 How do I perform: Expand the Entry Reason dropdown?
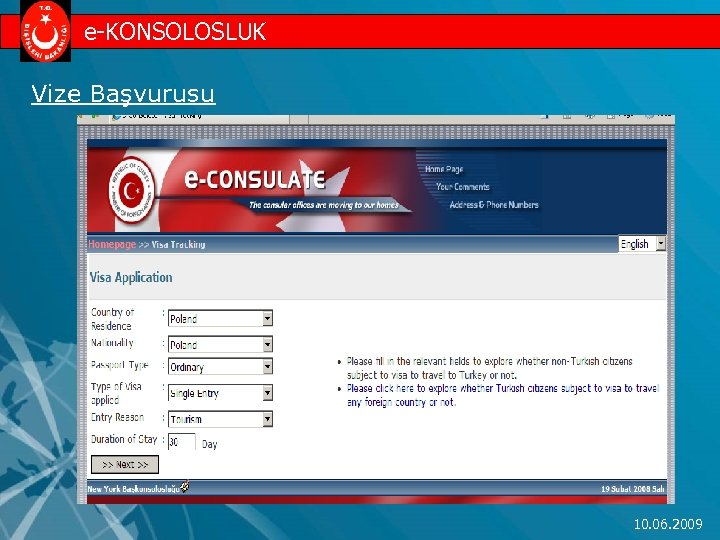coord(220,419)
